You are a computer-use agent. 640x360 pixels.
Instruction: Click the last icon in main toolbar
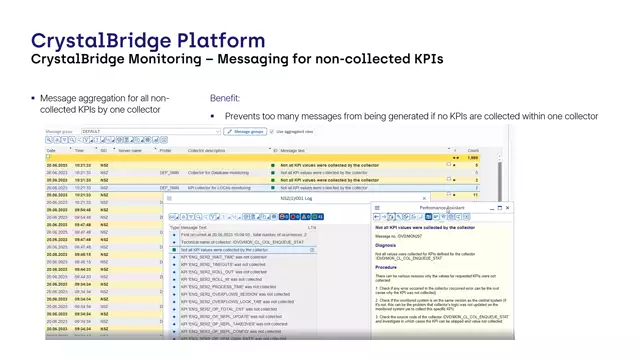click(x=164, y=140)
